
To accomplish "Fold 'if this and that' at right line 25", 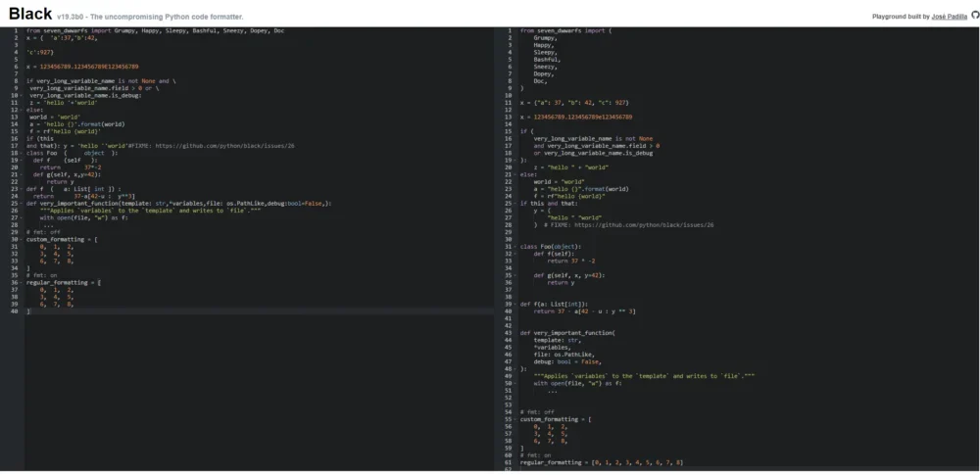I will coord(515,203).
